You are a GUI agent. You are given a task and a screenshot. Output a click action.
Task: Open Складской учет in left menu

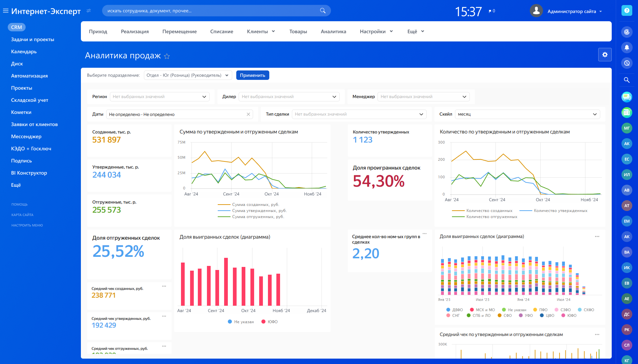(30, 100)
